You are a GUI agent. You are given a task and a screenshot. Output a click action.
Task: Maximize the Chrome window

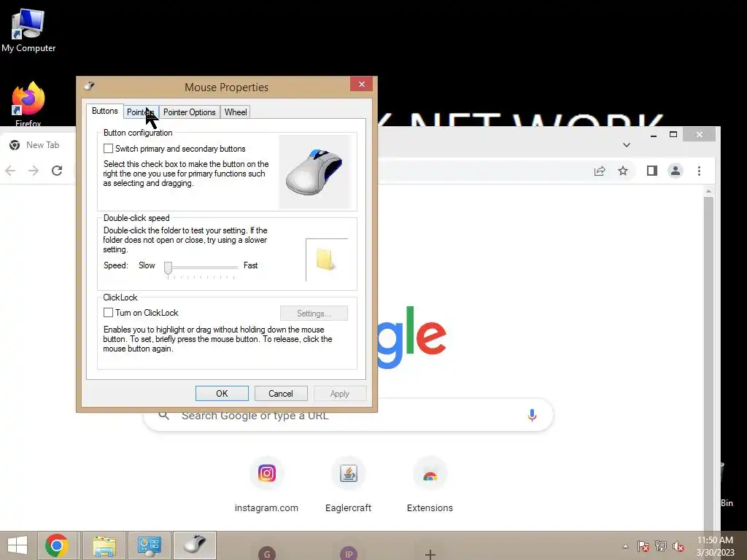(673, 135)
